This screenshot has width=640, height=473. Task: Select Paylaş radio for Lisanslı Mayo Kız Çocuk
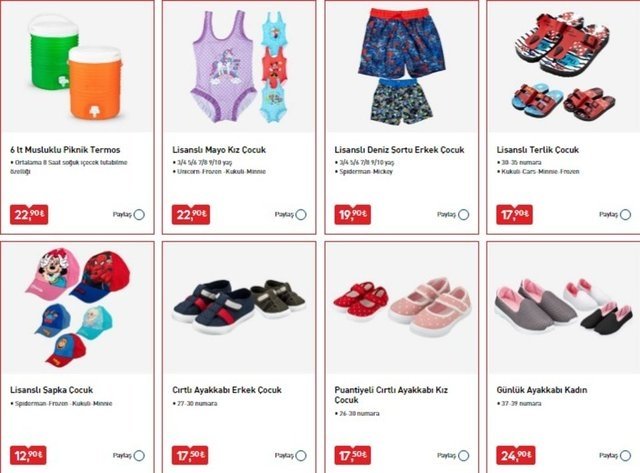[301, 215]
